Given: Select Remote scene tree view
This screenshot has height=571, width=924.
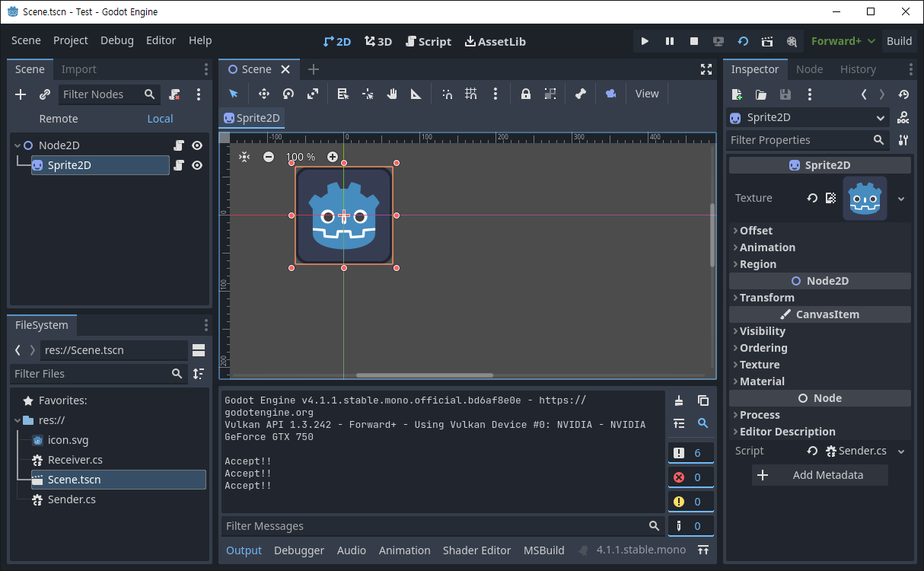Looking at the screenshot, I should pos(59,119).
